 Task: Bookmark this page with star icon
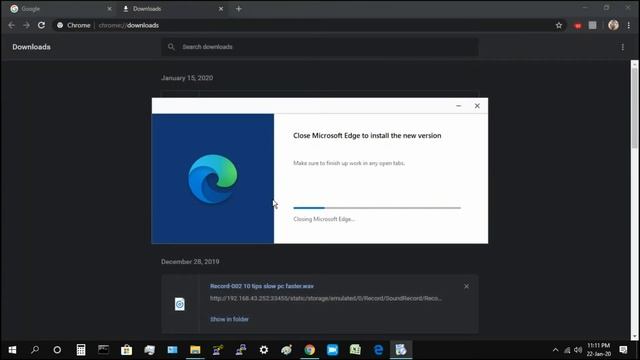tap(559, 25)
